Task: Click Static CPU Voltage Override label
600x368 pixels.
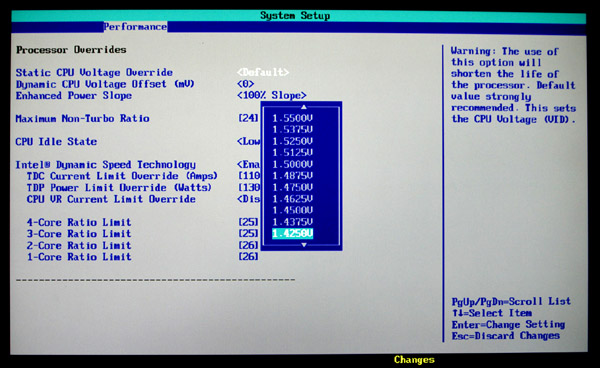Action: [x=94, y=72]
